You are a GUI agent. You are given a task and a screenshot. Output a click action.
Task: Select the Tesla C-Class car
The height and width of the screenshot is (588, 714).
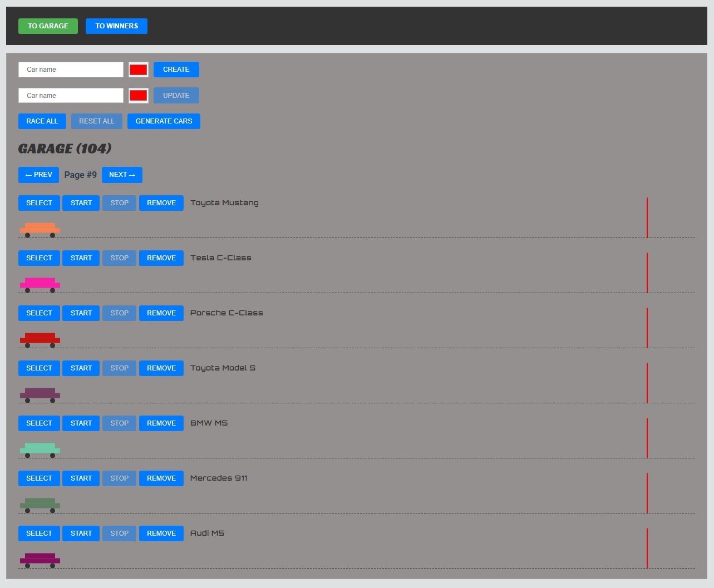39,258
